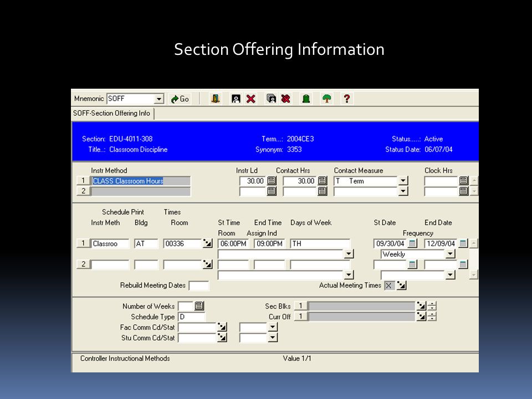Click the End Time field 09:00PM

point(269,244)
